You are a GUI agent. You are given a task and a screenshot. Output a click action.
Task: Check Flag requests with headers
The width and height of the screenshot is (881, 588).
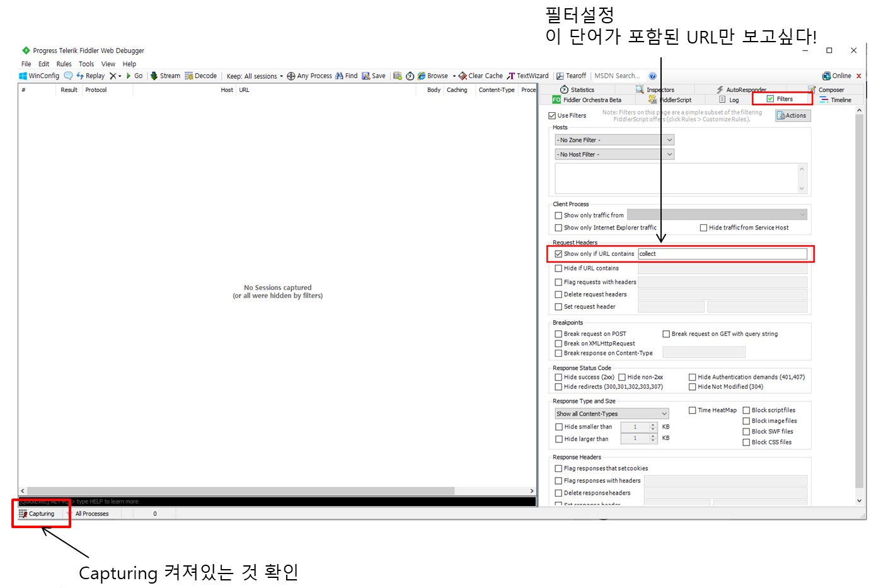(x=558, y=282)
